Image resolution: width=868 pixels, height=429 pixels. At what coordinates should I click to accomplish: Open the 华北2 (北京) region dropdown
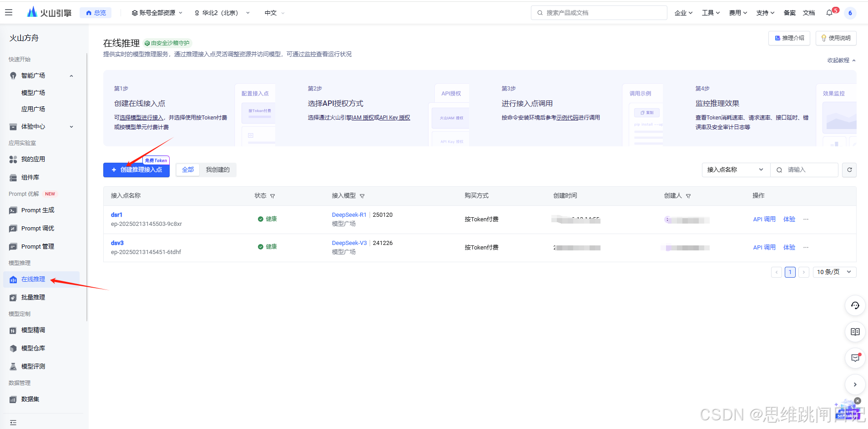pyautogui.click(x=222, y=13)
